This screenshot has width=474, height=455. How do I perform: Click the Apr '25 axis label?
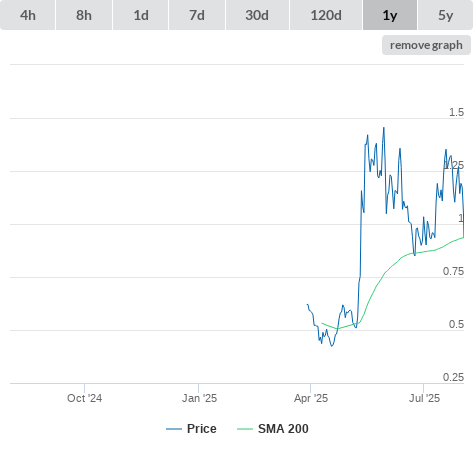(x=311, y=398)
